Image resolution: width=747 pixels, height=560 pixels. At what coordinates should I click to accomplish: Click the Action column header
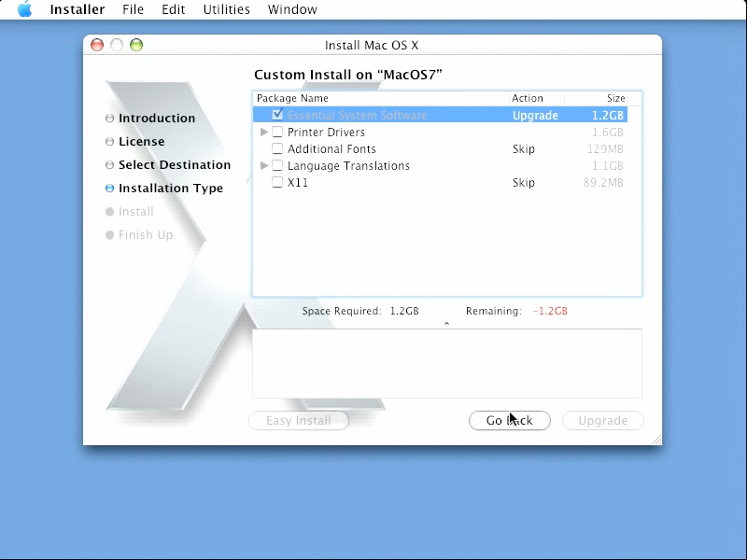536,98
